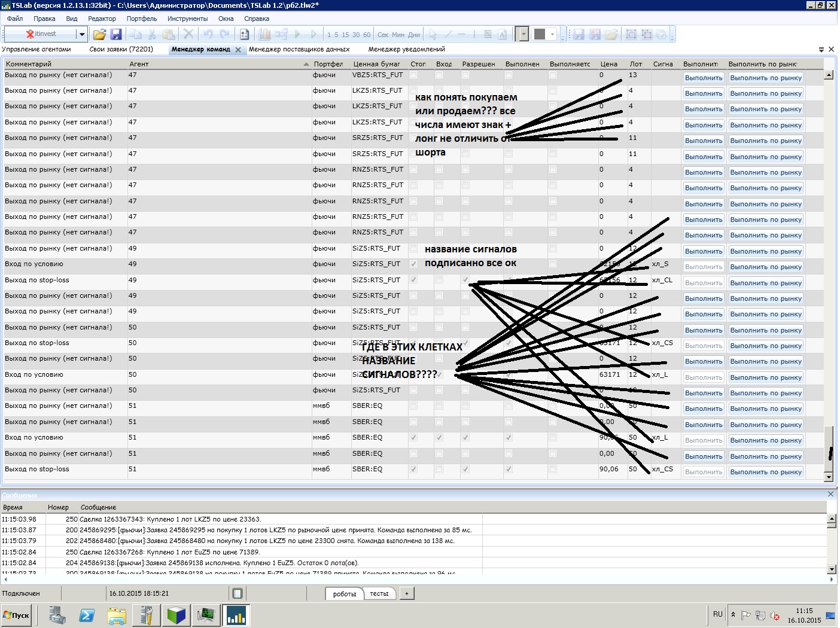Switch to Менеджер поставщиков данных tab
The height and width of the screenshot is (628, 840).
coord(299,50)
